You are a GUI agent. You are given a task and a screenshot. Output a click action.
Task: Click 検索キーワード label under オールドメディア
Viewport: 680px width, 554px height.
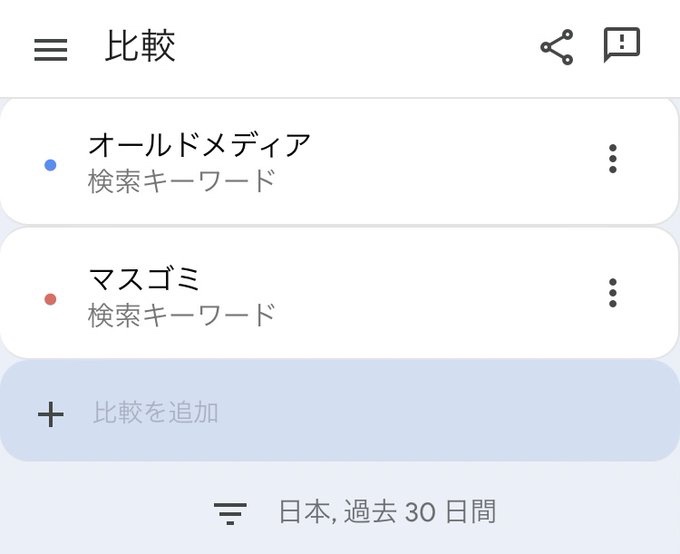coord(181,182)
